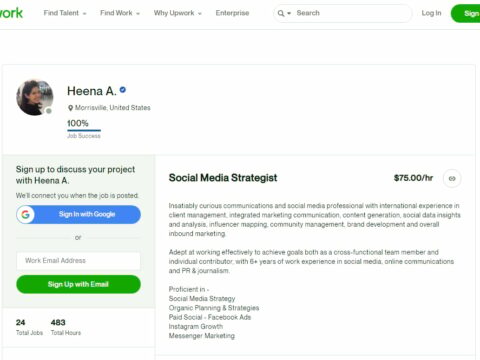The height and width of the screenshot is (360, 480).
Task: Click the 100% Job Success progress bar
Action: click(84, 130)
